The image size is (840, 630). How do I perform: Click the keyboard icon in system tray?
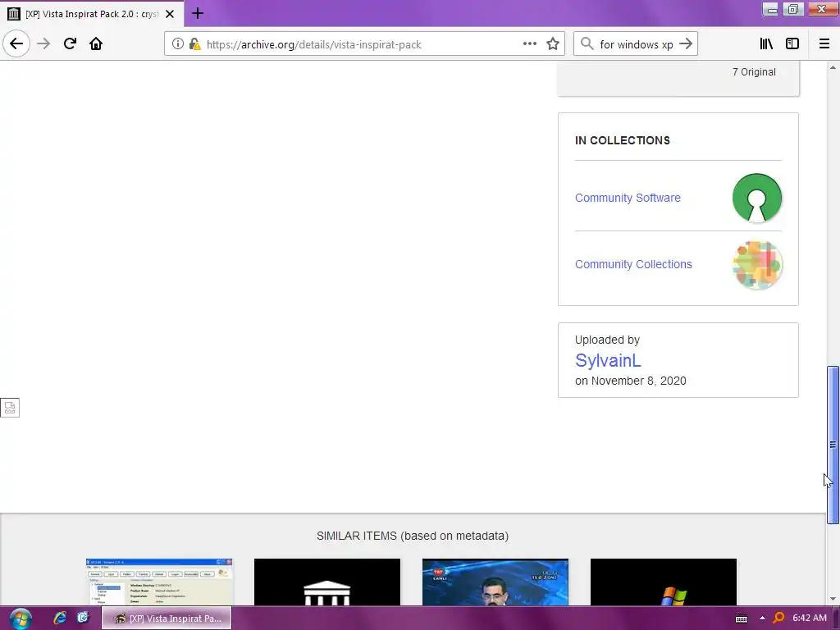(x=742, y=619)
